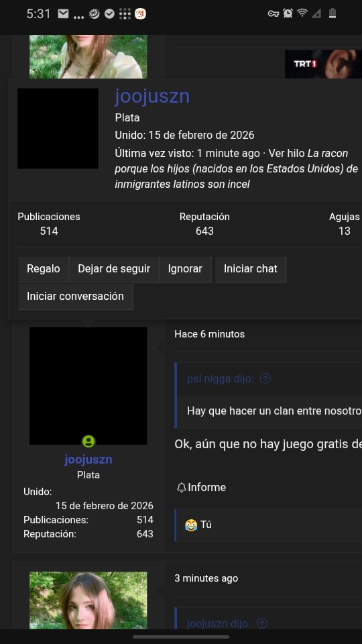The height and width of the screenshot is (644, 362).
Task: Click the green online status icon under avatar
Action: click(x=88, y=441)
